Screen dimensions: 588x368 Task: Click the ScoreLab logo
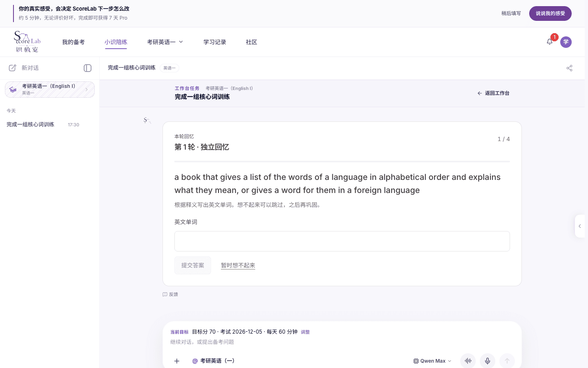pos(27,42)
